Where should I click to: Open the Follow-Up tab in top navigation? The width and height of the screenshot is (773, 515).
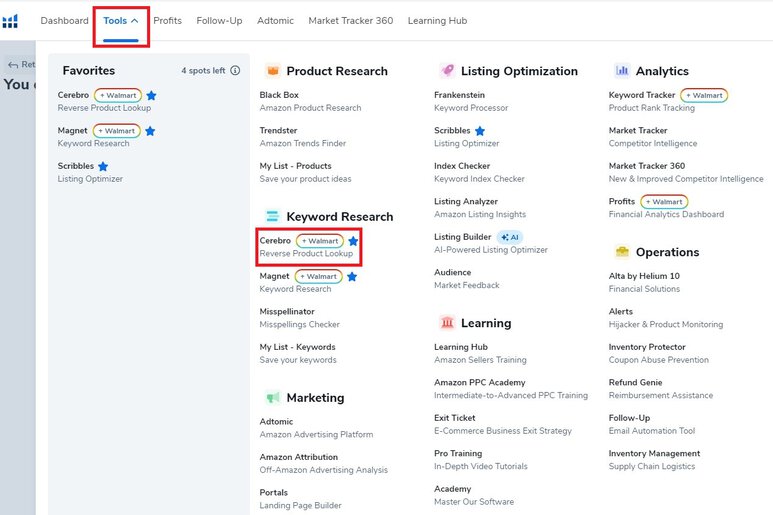tap(219, 21)
